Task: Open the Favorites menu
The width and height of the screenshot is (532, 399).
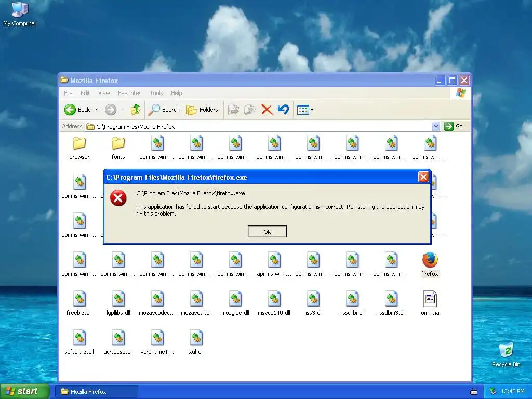Action: click(x=129, y=93)
